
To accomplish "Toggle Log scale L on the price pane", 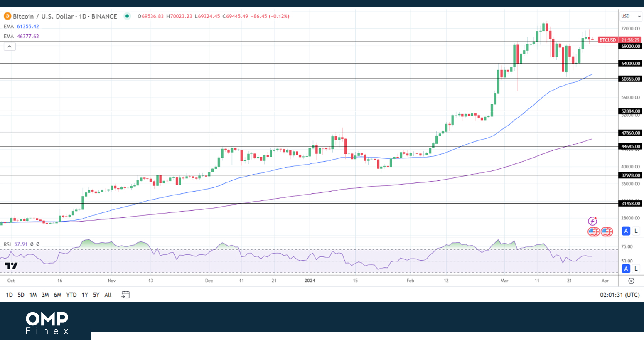I will tap(636, 231).
